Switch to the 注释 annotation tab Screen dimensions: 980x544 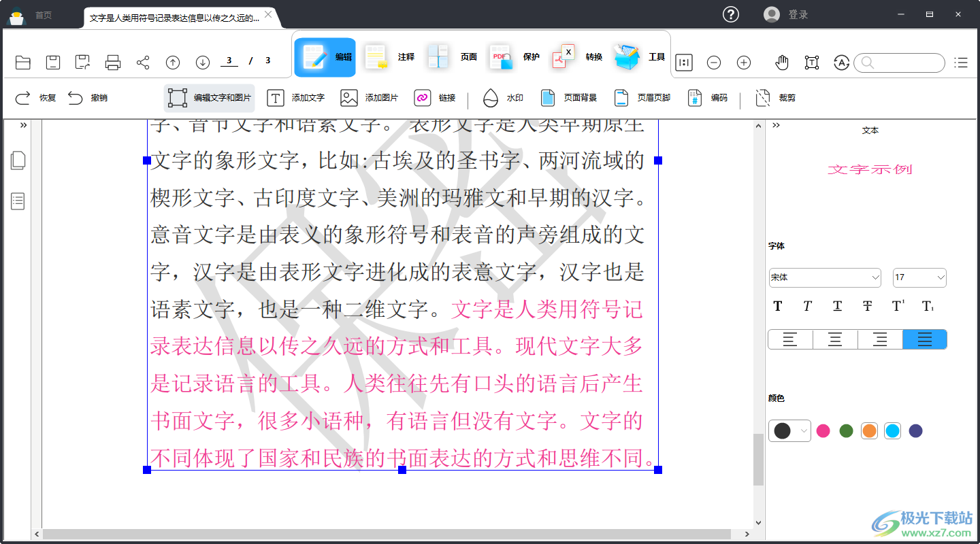pos(389,57)
